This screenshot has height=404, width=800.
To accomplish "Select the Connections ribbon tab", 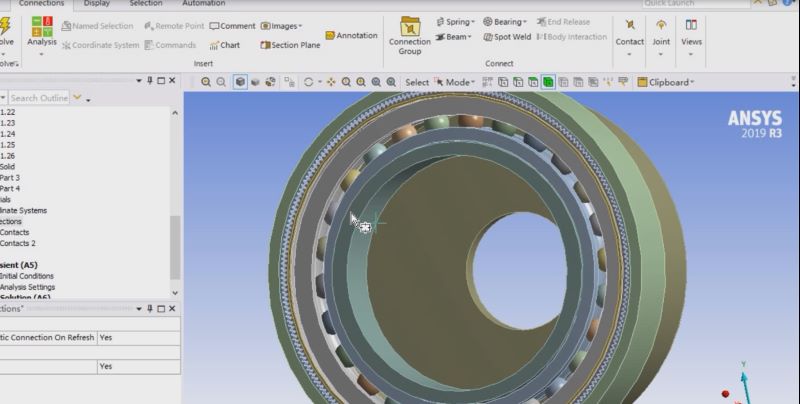I will click(41, 4).
